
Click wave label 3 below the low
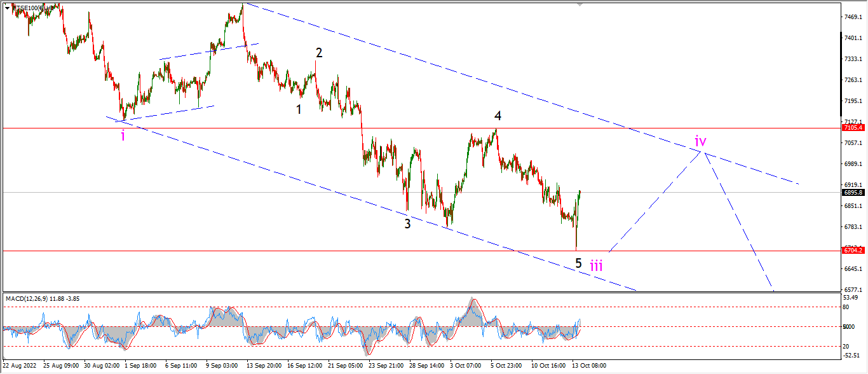pos(407,223)
